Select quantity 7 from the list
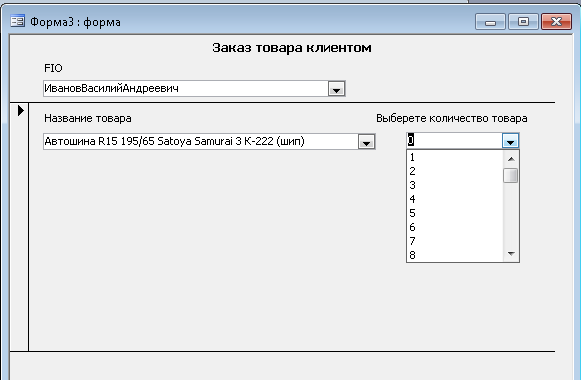The image size is (581, 380). [455, 241]
